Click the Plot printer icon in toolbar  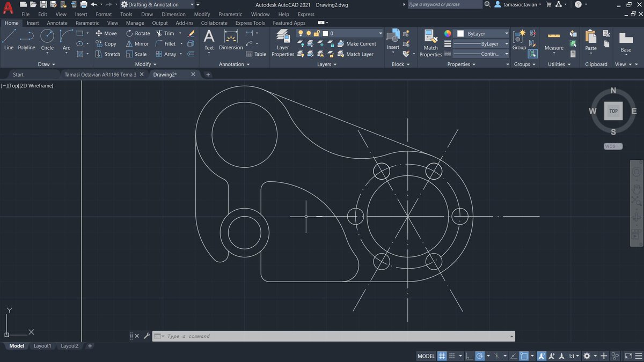pos(84,4)
